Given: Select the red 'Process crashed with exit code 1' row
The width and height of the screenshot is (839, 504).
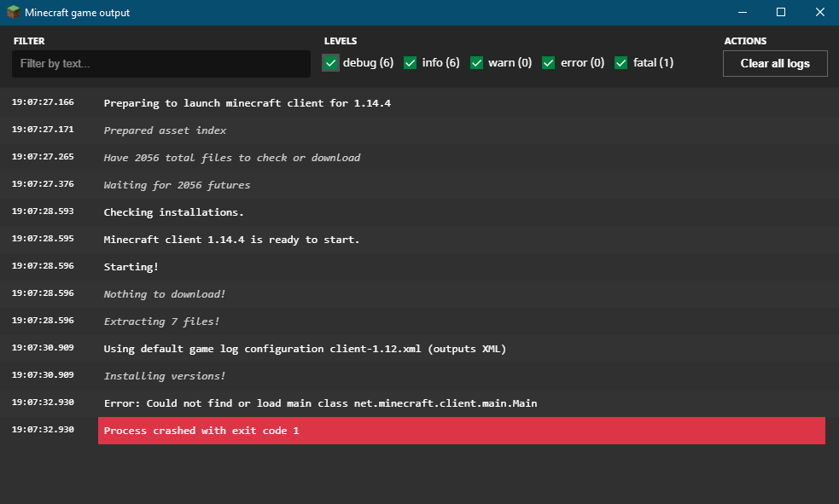Looking at the screenshot, I should [461, 431].
